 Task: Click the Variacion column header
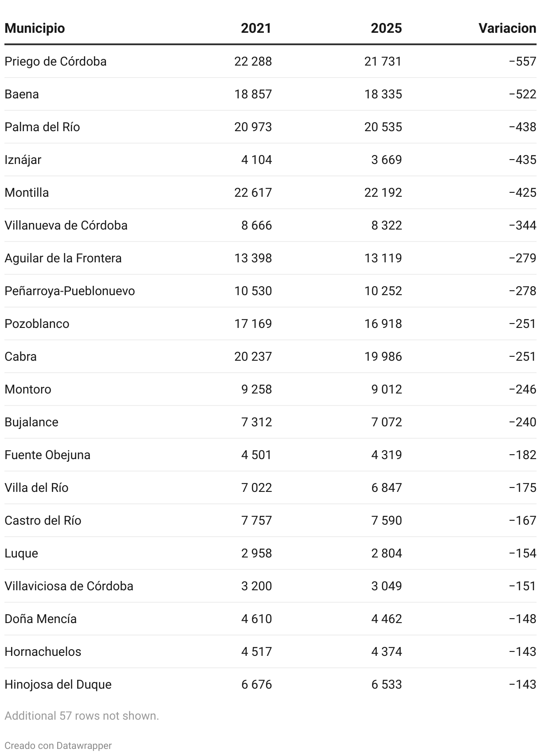coord(507,28)
